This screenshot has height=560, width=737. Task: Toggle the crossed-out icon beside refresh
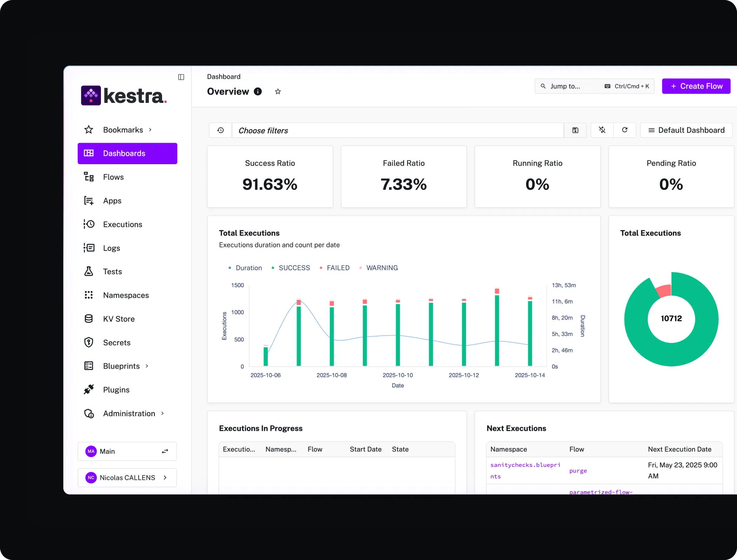pyautogui.click(x=602, y=130)
